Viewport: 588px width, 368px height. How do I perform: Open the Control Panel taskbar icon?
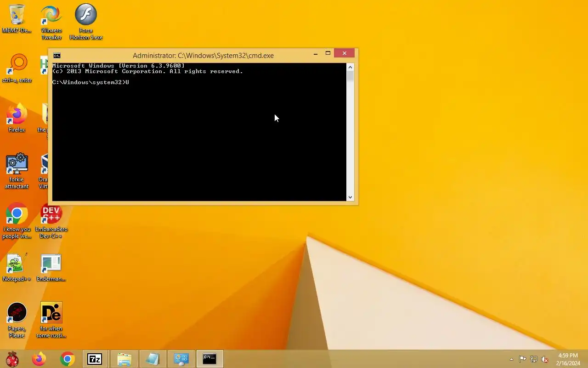[x=181, y=359]
